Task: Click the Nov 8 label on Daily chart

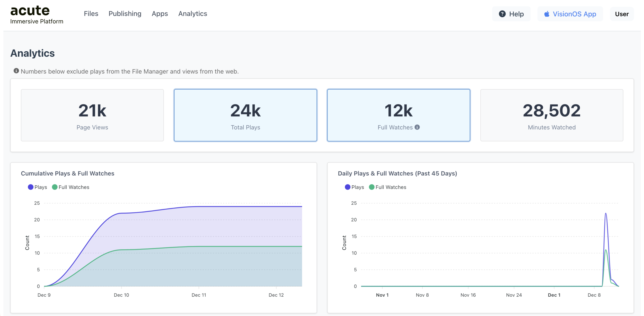Action: (422, 295)
